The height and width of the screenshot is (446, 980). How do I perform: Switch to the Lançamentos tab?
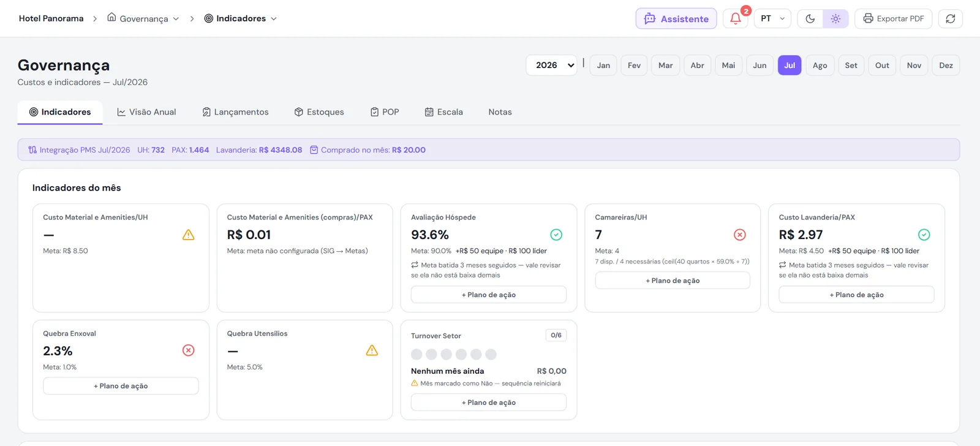tap(235, 112)
